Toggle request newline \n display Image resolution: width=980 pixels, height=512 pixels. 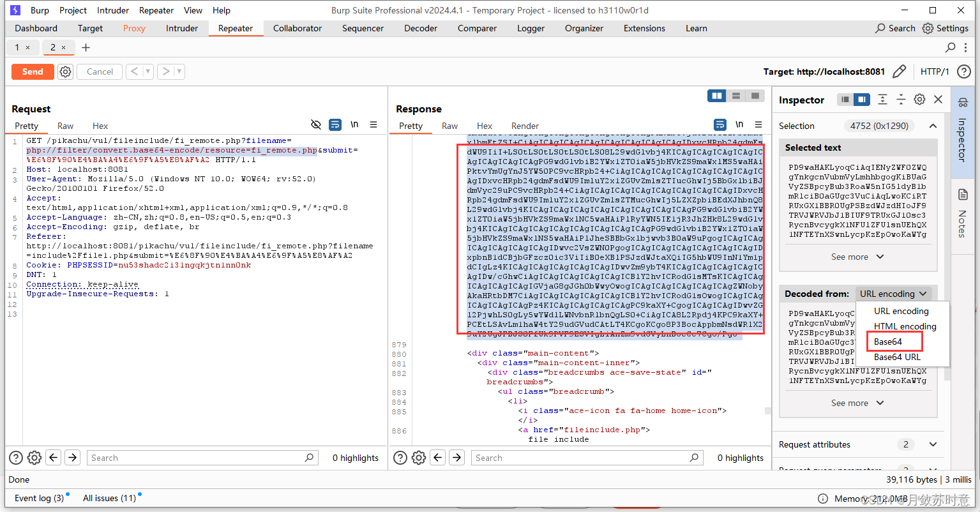(354, 124)
